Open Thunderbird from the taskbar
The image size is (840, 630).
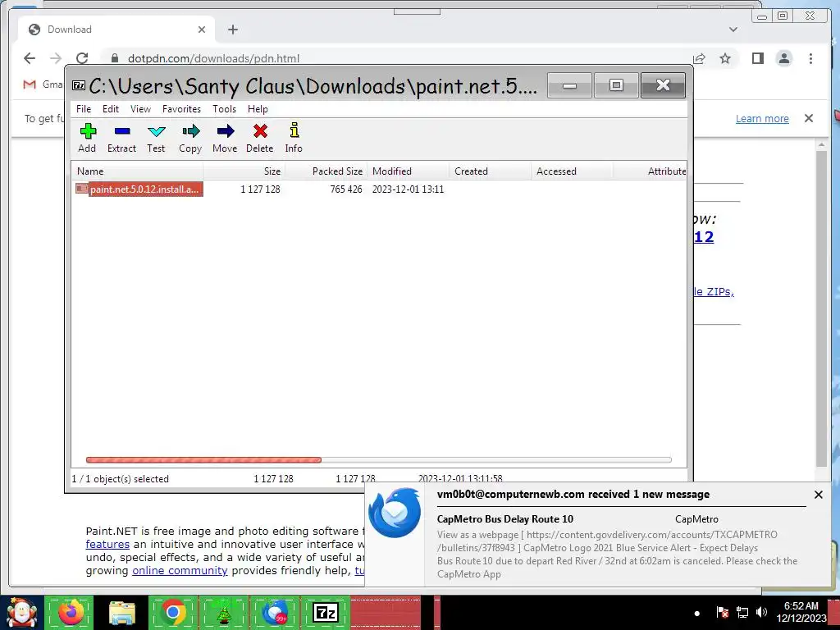274,613
